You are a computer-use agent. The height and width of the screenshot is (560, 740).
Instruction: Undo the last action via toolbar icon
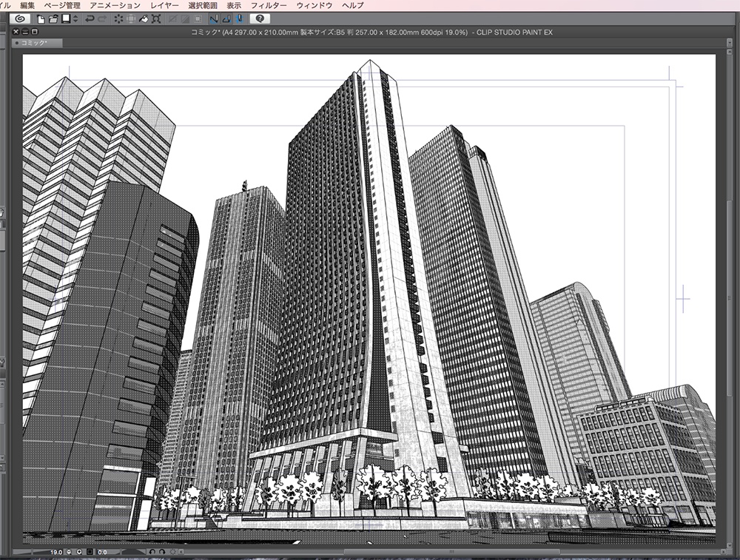pyautogui.click(x=88, y=21)
